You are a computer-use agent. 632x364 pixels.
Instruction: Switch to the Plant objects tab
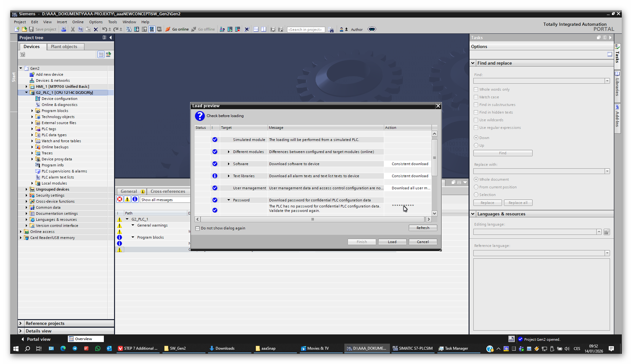64,46
